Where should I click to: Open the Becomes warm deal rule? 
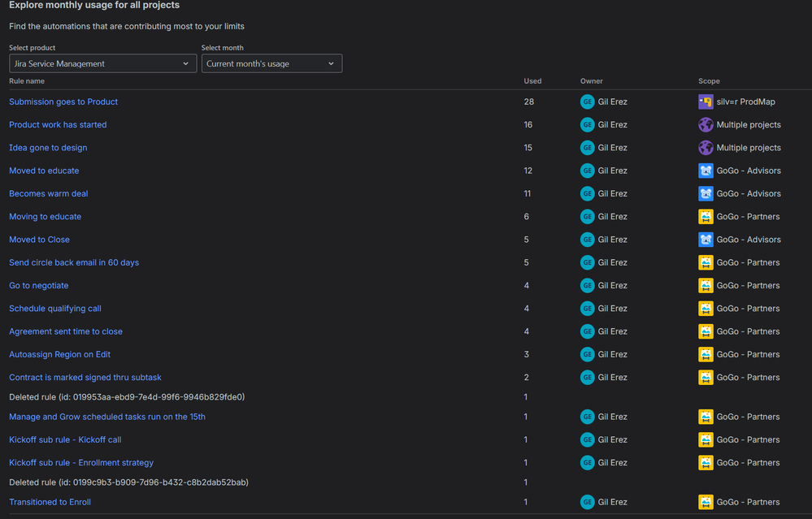pos(49,193)
